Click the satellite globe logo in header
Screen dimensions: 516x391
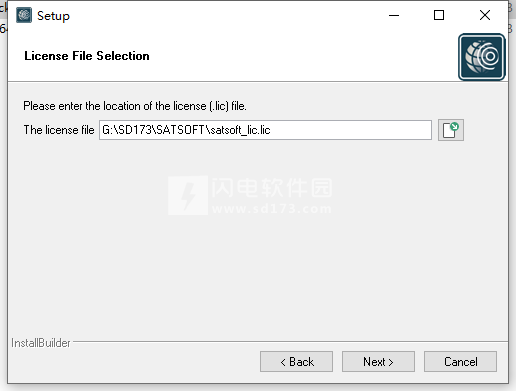tap(482, 57)
